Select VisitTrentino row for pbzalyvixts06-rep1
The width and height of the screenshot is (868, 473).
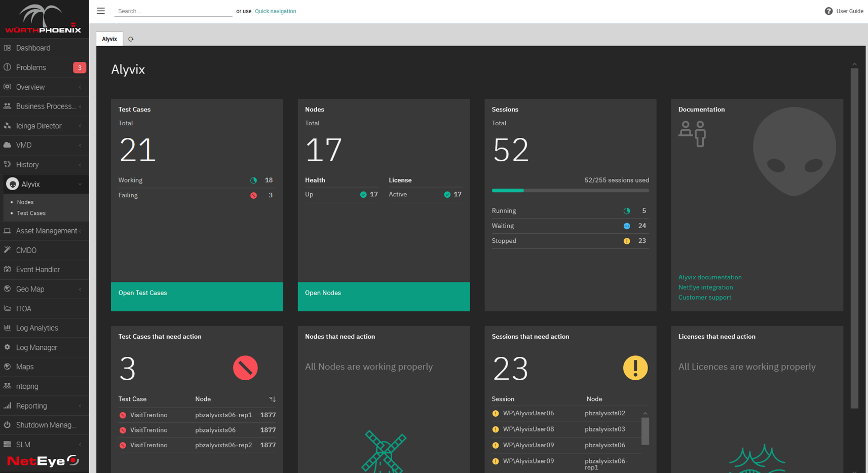(x=197, y=415)
